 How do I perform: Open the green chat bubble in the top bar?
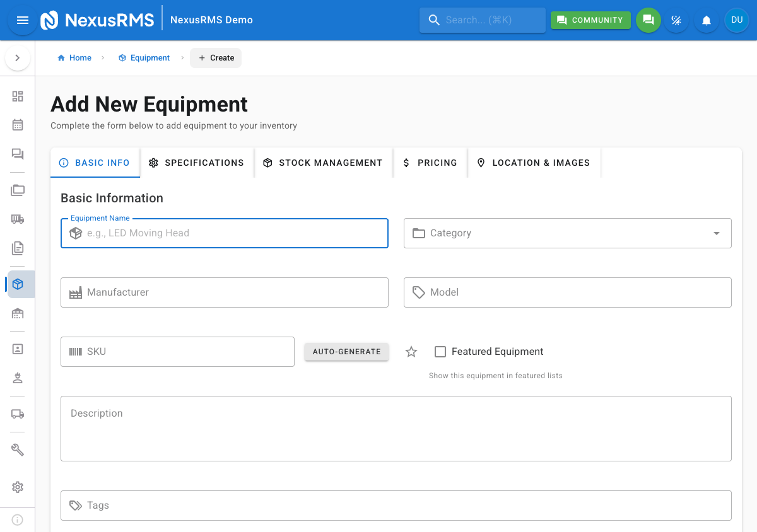point(648,20)
